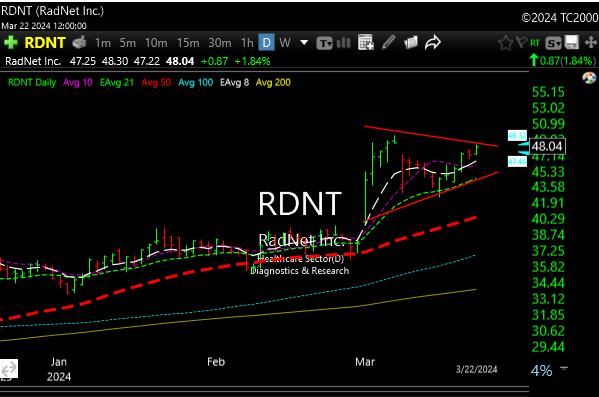Switch to the 1h timeframe
The image size is (599, 397).
coord(247,43)
